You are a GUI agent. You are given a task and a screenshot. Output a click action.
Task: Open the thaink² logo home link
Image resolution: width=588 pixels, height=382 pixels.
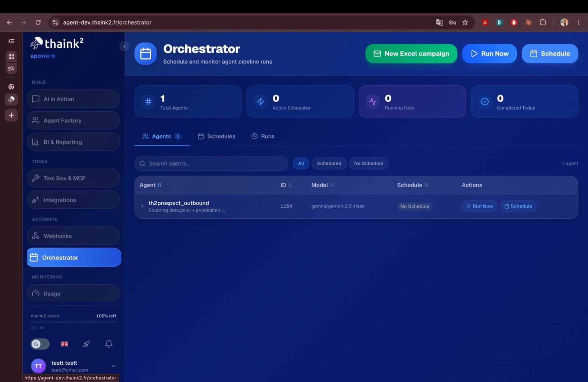pyautogui.click(x=57, y=43)
